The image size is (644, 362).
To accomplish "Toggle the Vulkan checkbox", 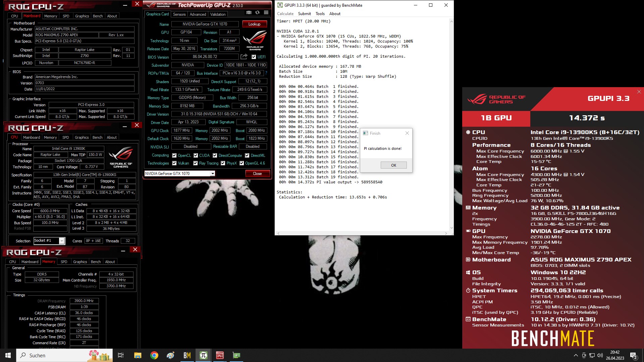I will (174, 163).
